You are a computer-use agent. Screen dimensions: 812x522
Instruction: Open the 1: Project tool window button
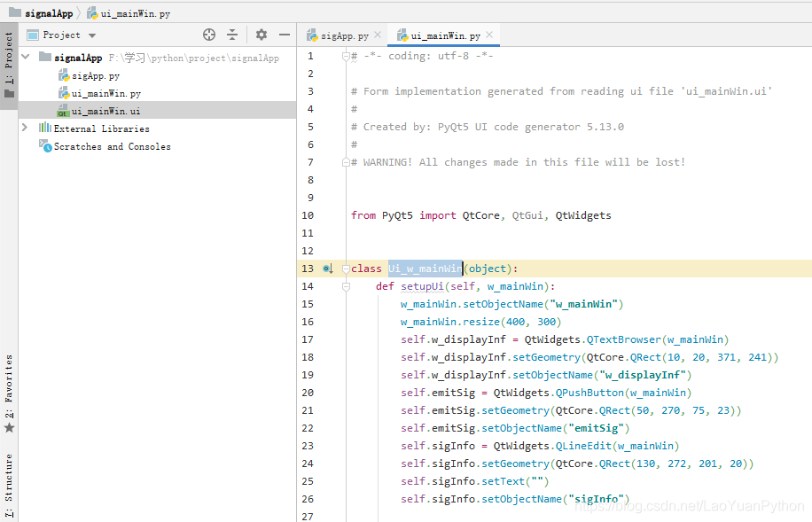pos(9,65)
